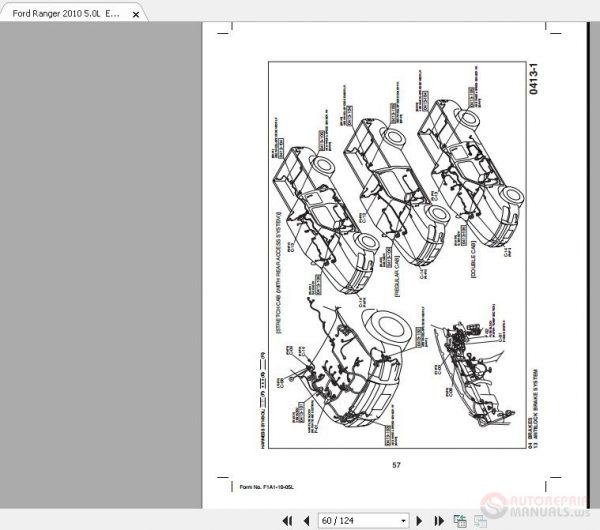The height and width of the screenshot is (530, 600).
Task: Click the page number 57 text
Action: tap(396, 465)
